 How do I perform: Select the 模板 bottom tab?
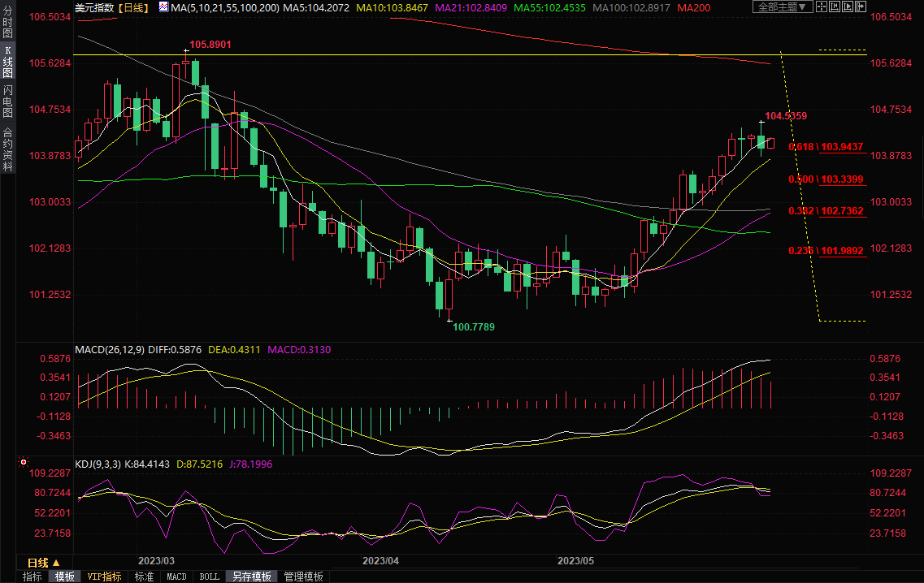point(65,577)
